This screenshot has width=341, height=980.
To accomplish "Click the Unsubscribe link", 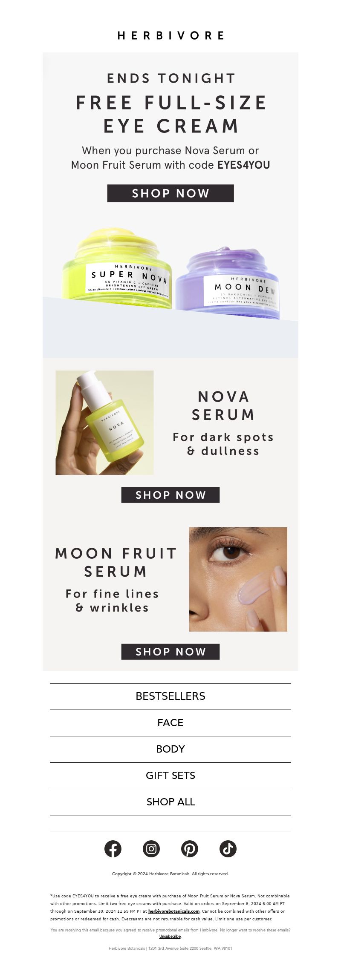I will coord(170,936).
